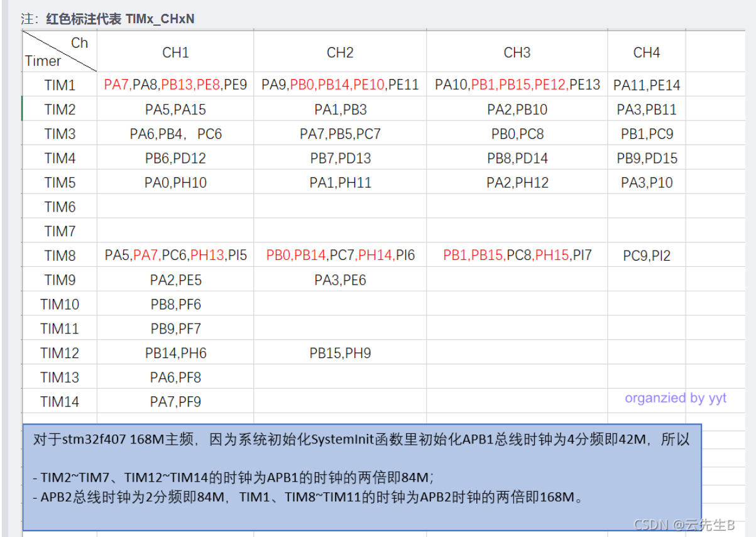Viewport: 756px width, 537px height.
Task: Click cell PA7,PA8,PB13,PE8,PE9
Action: (x=175, y=85)
